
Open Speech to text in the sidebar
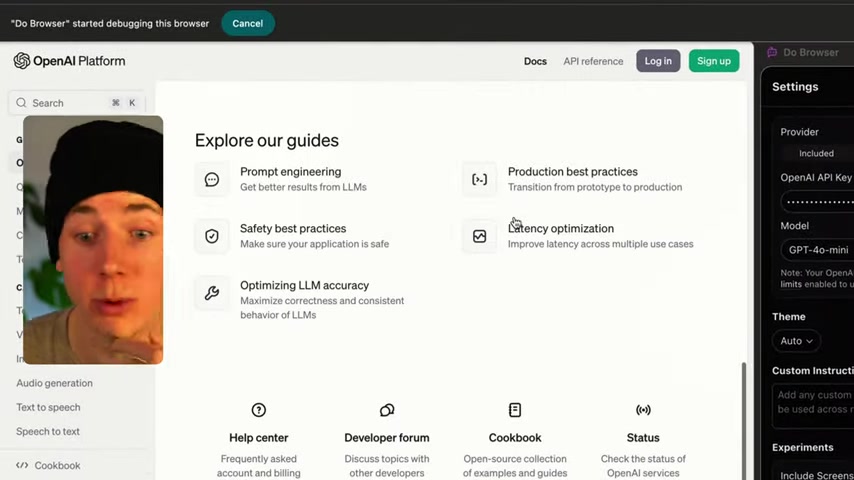tap(48, 431)
